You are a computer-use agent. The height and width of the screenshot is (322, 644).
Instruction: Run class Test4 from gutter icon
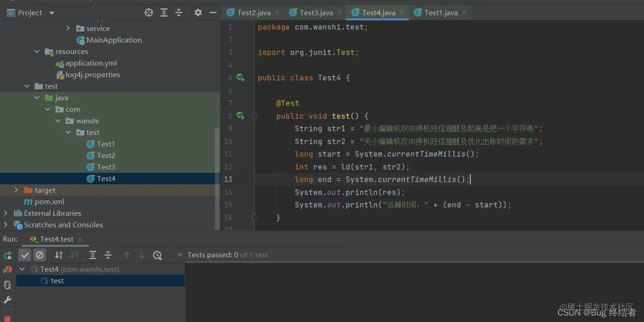[x=240, y=78]
